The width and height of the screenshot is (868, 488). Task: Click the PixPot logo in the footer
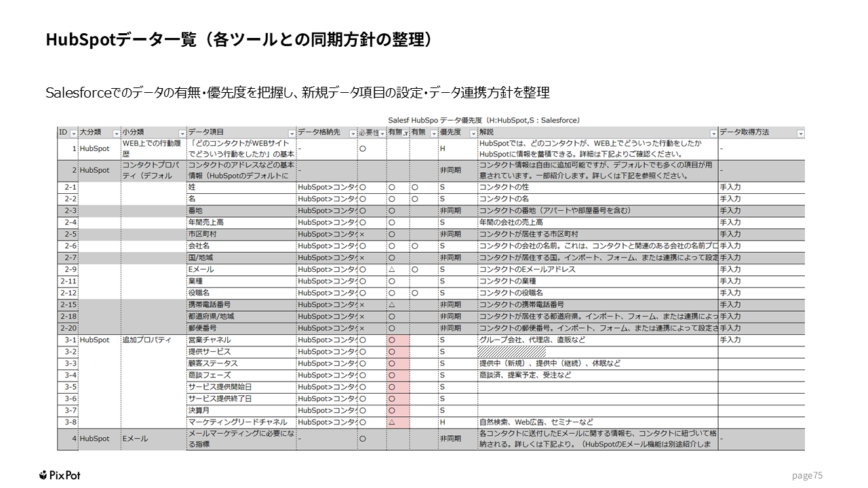point(60,475)
